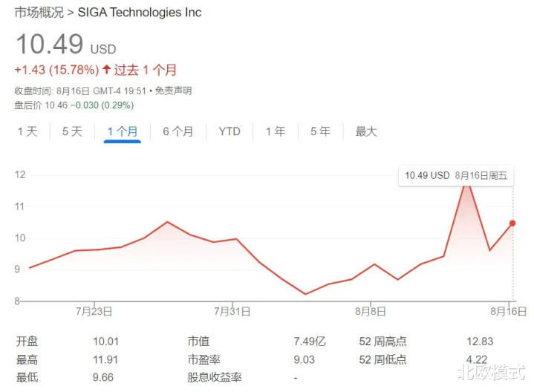Click the red endpoint dot on chart
Image resolution: width=534 pixels, height=392 pixels.
coord(512,223)
